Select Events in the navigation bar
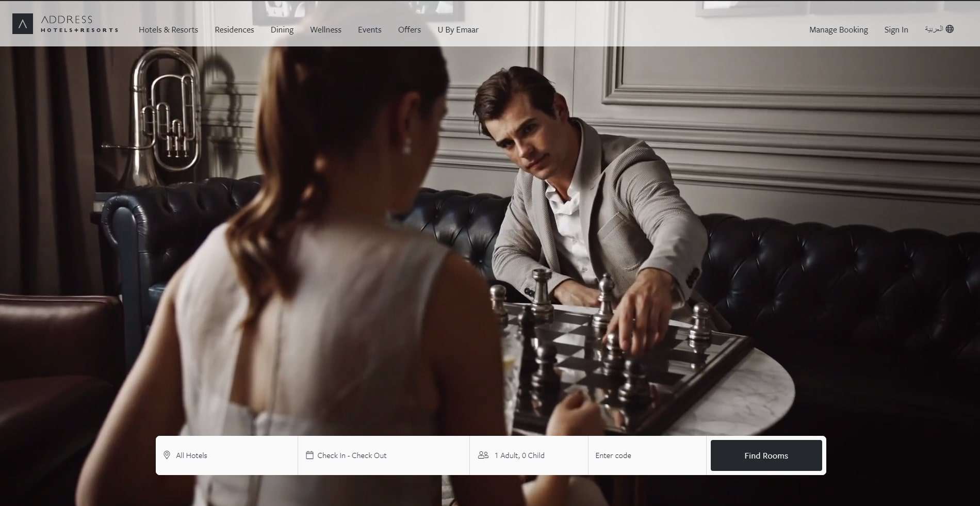Image resolution: width=980 pixels, height=506 pixels. point(370,29)
